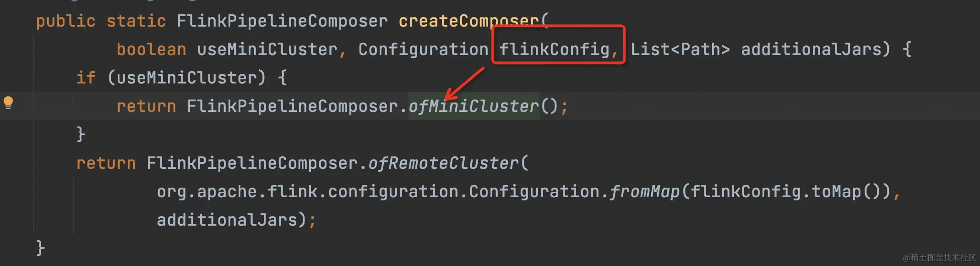
Task: Click the ofRemoteCluster method call
Action: tap(443, 163)
